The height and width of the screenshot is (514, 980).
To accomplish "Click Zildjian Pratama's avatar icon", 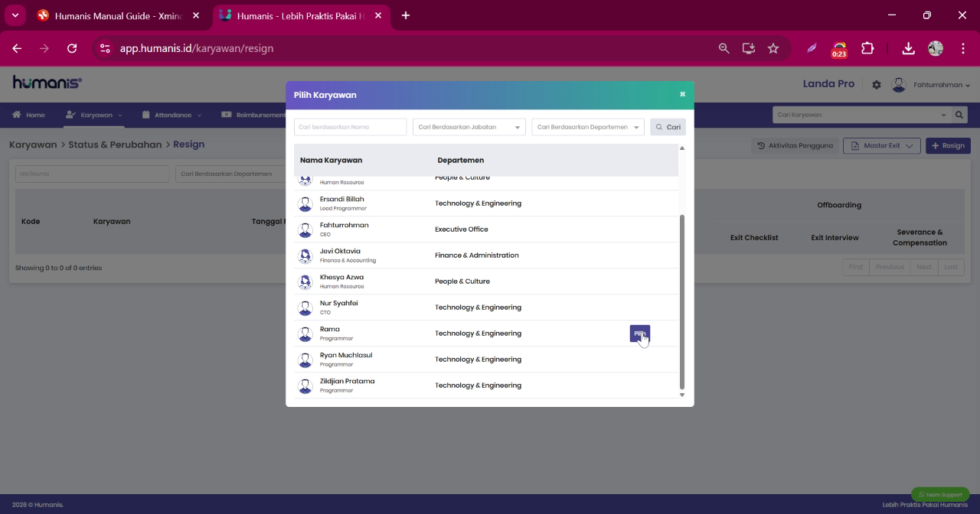I will tap(305, 386).
